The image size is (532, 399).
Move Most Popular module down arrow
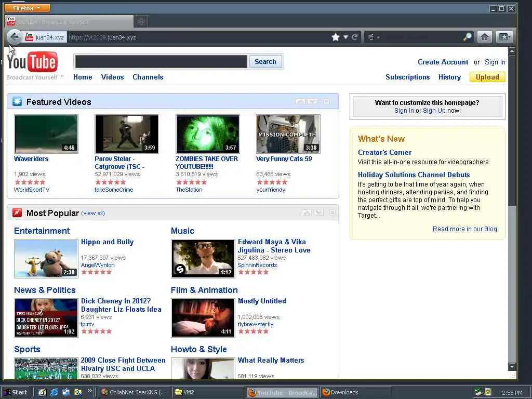[318, 212]
